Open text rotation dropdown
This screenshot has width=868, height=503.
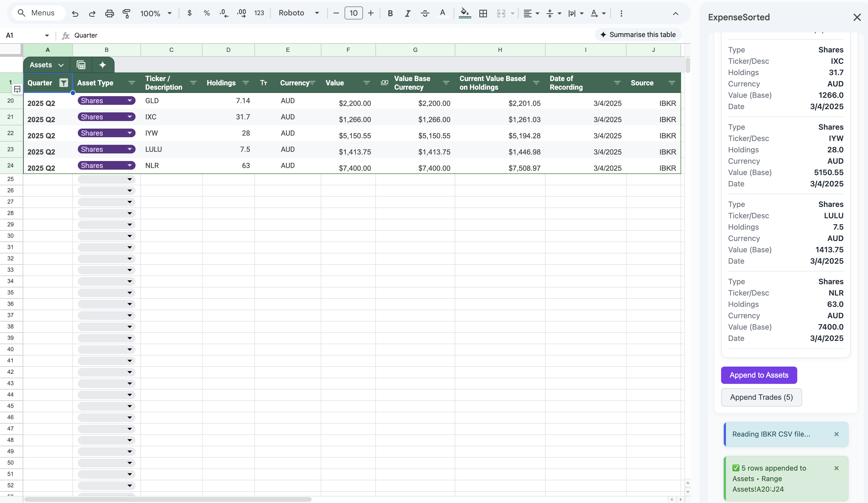click(x=598, y=14)
